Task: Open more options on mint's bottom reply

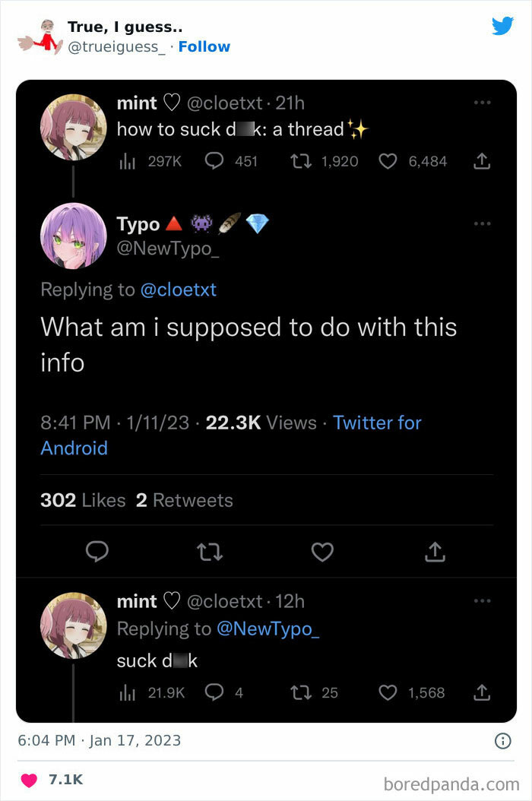Action: point(481,600)
